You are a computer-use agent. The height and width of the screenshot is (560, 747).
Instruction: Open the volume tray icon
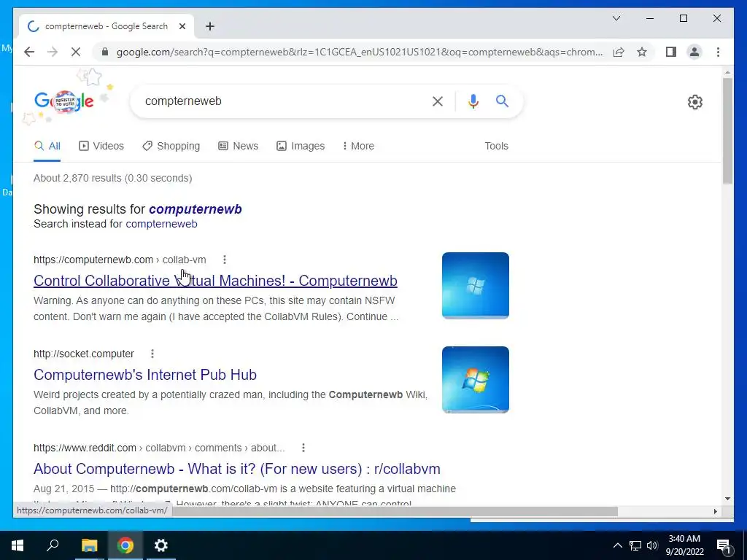coord(652,545)
